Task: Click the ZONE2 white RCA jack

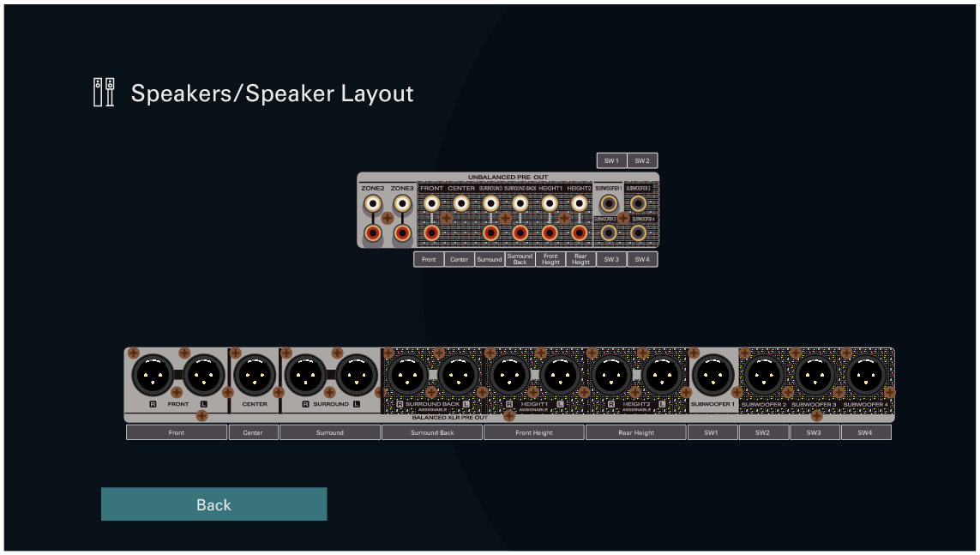Action: coord(373,204)
